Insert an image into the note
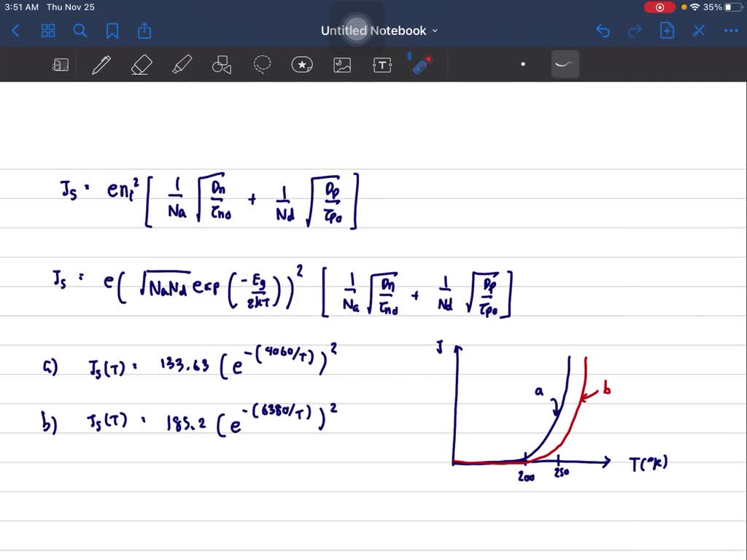Viewport: 747px width, 560px height. click(x=342, y=64)
